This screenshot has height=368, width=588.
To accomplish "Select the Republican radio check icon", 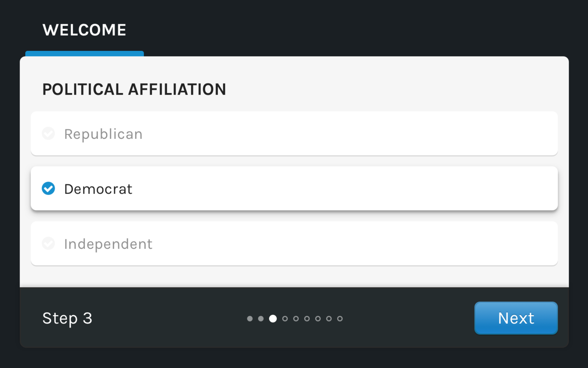I will (x=48, y=134).
